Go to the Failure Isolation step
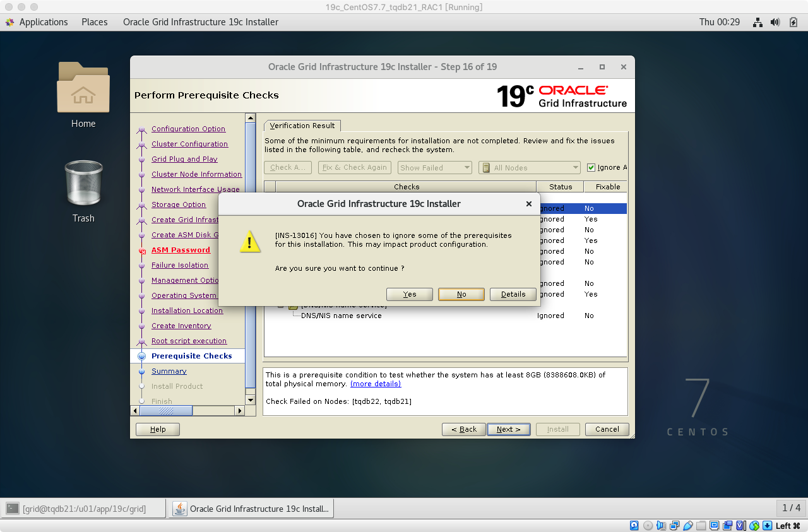The height and width of the screenshot is (532, 808). [x=180, y=265]
